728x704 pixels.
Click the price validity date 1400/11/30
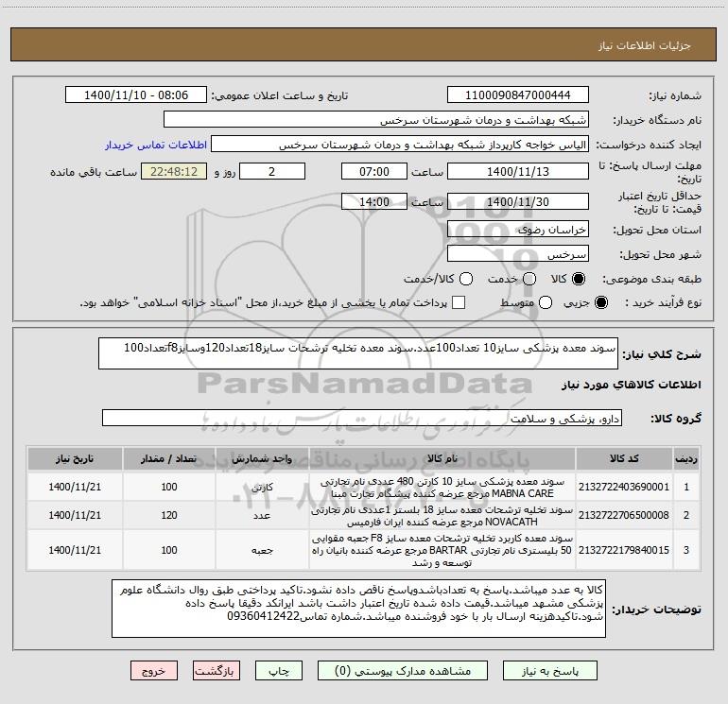(518, 201)
